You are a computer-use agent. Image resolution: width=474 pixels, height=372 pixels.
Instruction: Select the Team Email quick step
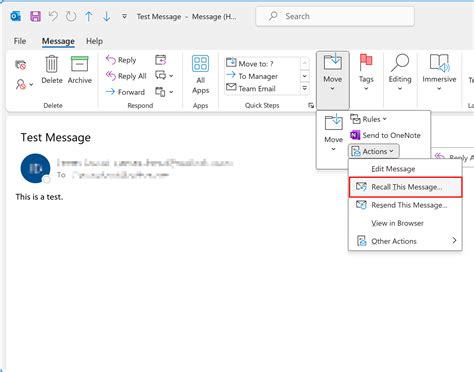click(251, 88)
